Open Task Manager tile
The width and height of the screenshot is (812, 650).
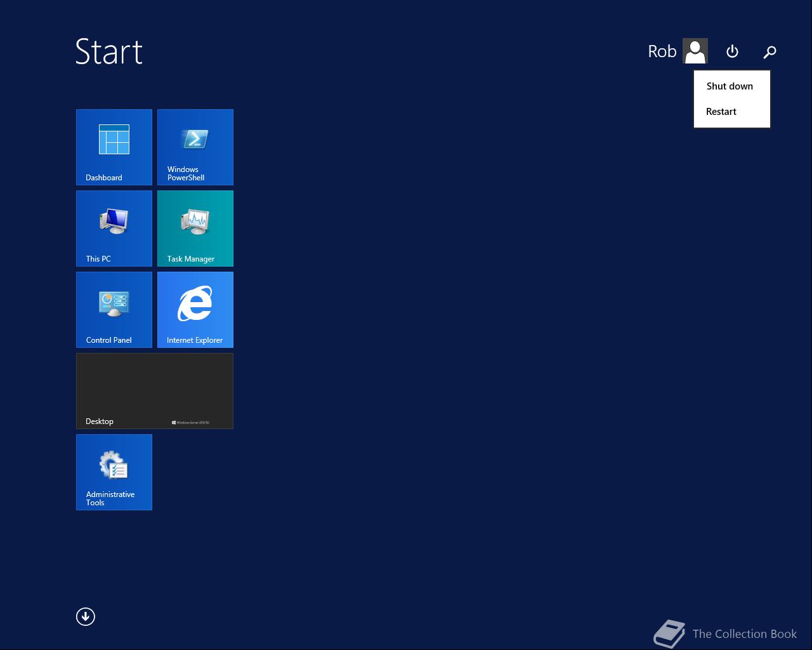tap(195, 229)
